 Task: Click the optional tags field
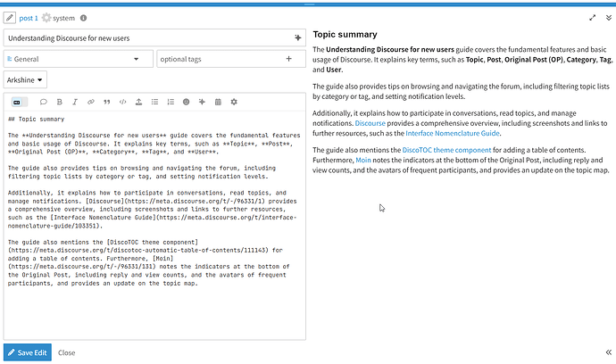pos(231,59)
